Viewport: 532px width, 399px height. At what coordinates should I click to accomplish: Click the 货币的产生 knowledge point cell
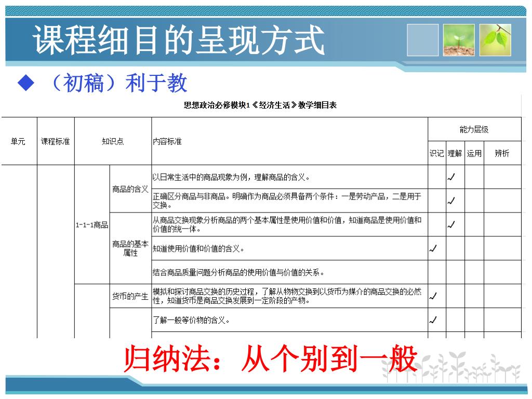click(130, 296)
